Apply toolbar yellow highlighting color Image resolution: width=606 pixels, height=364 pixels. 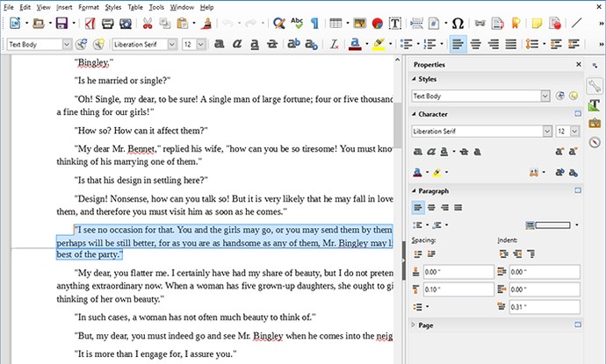point(379,45)
